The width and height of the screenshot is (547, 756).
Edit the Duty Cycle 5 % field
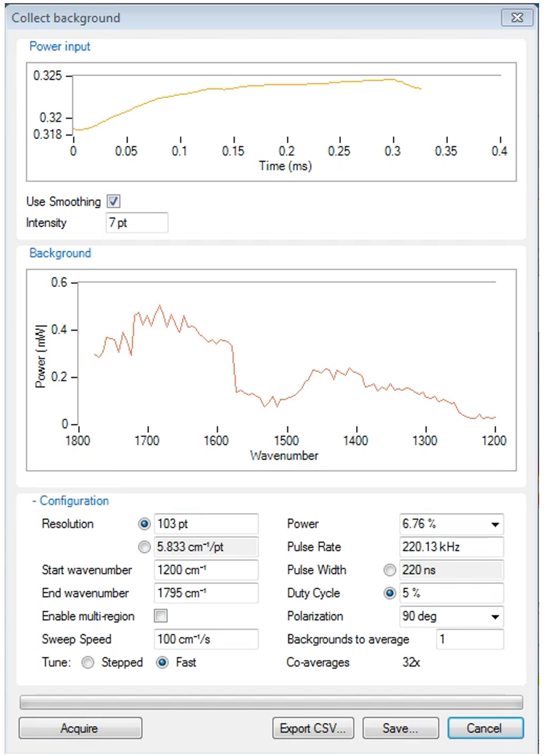click(x=452, y=593)
